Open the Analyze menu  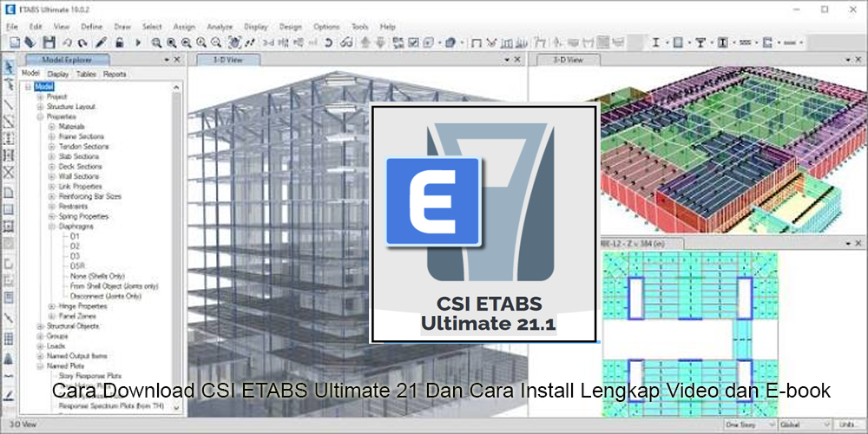click(220, 27)
